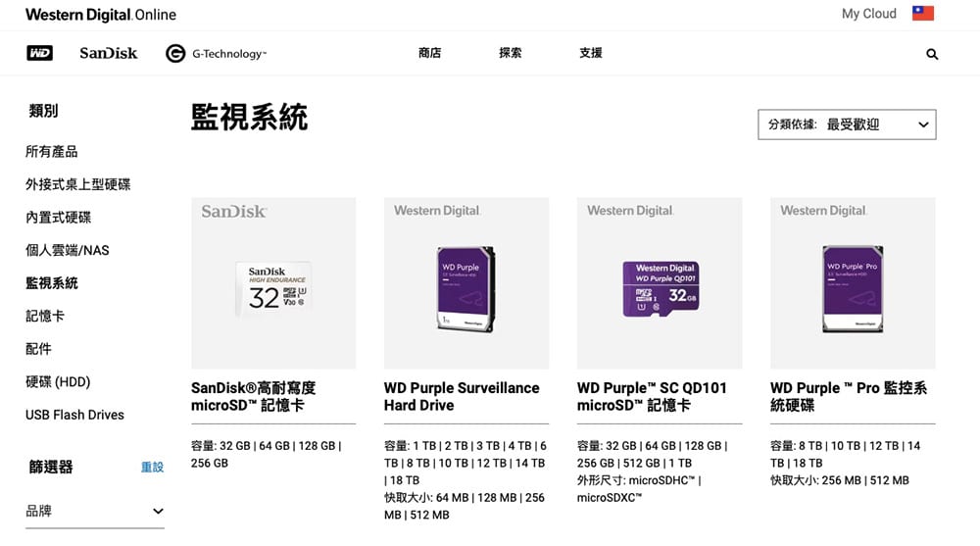Select 內置式硬碟 category
The height and width of the screenshot is (546, 980).
(x=58, y=218)
